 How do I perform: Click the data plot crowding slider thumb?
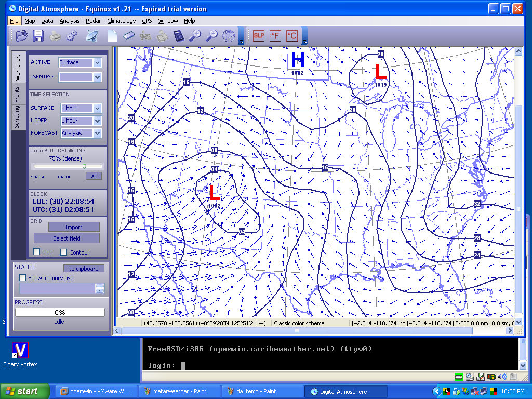pyautogui.click(x=85, y=167)
